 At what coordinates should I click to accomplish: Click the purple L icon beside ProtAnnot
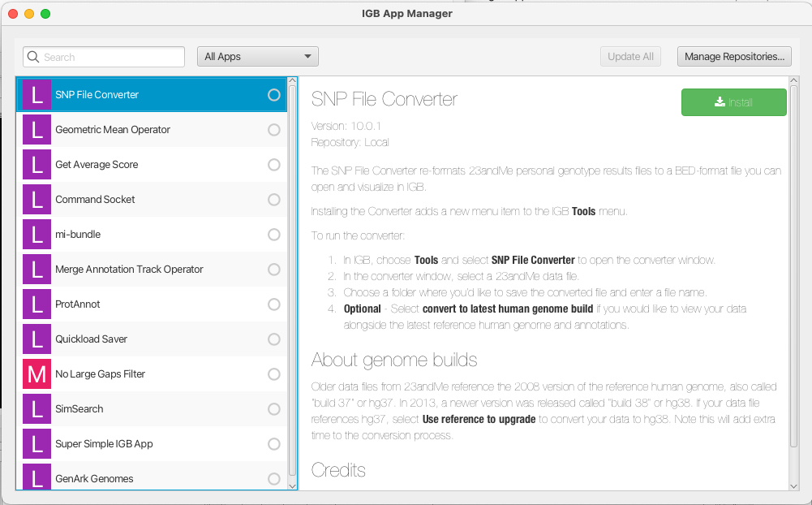coord(37,304)
